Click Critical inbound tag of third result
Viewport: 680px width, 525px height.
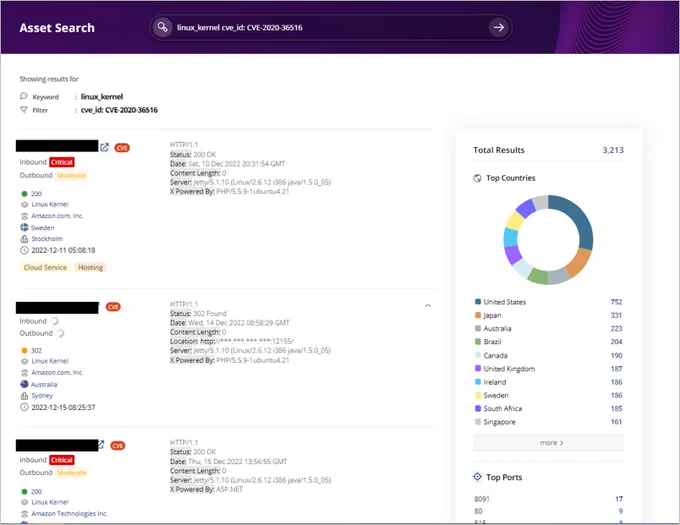pos(62,460)
